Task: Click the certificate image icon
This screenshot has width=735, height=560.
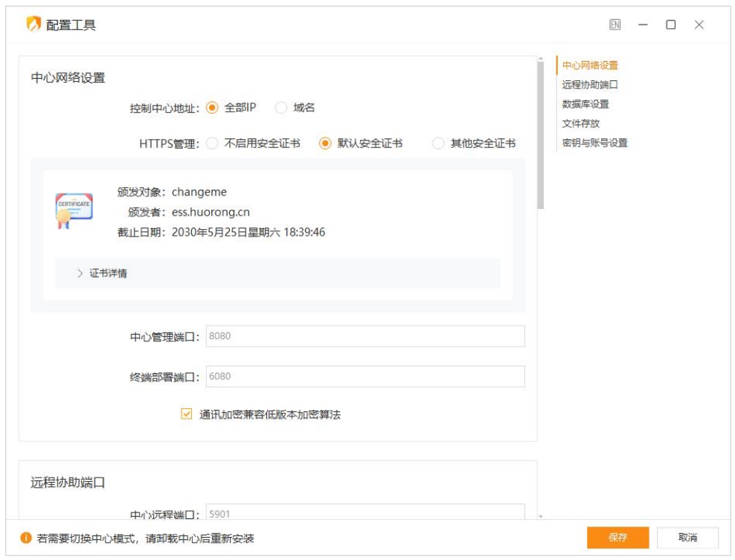Action: click(74, 208)
